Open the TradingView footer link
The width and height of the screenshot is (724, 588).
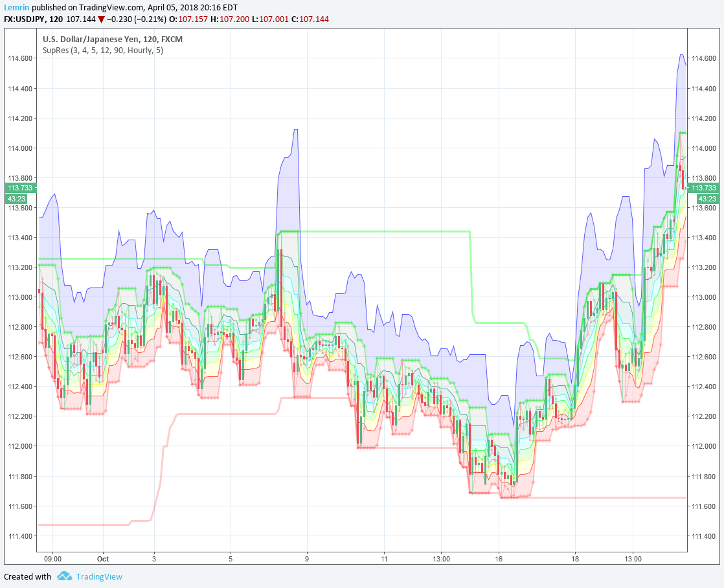[x=99, y=576]
